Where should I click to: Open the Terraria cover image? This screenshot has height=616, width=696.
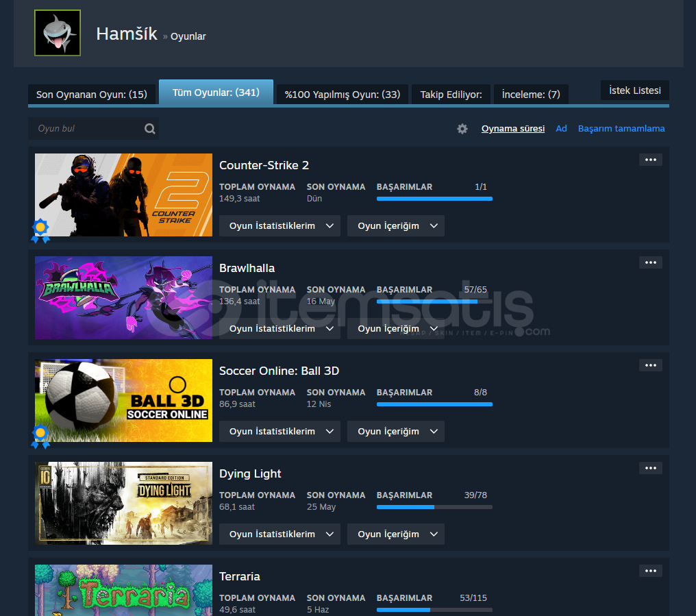(x=123, y=590)
